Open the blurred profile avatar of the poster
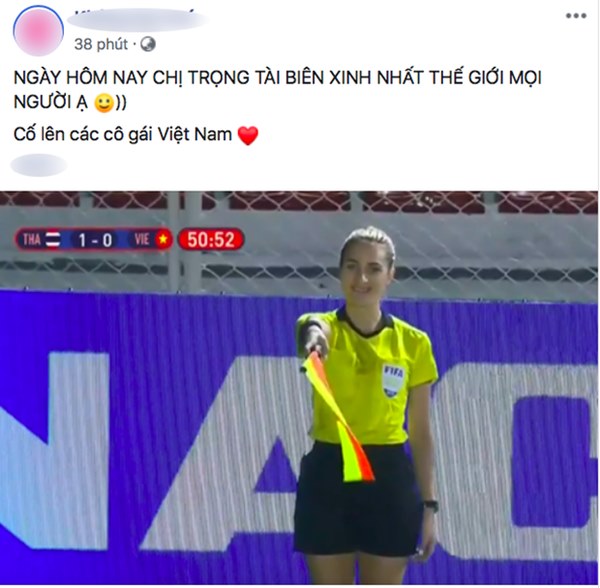 [x=38, y=30]
